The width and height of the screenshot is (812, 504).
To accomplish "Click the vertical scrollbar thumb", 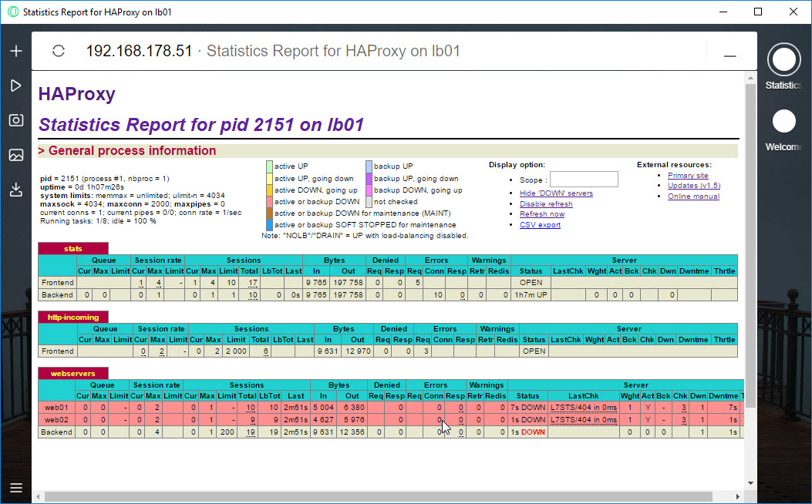I will click(x=750, y=246).
